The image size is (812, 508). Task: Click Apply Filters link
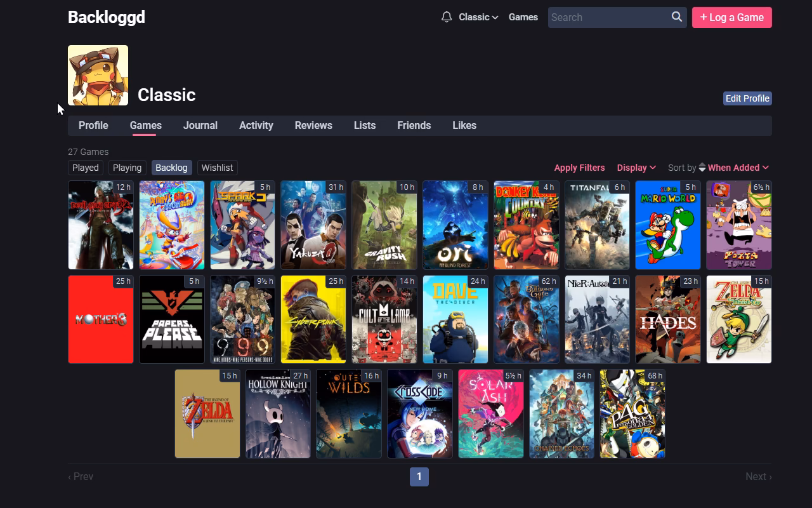pyautogui.click(x=579, y=168)
